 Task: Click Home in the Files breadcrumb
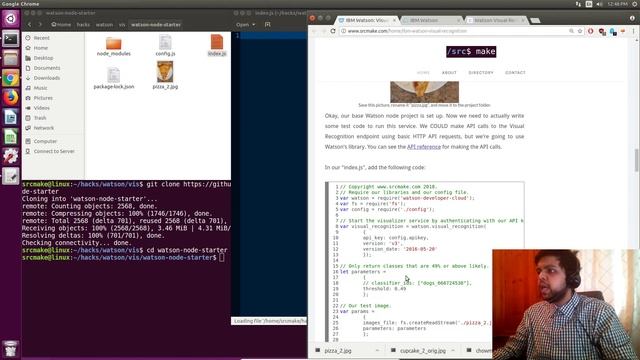click(61, 24)
